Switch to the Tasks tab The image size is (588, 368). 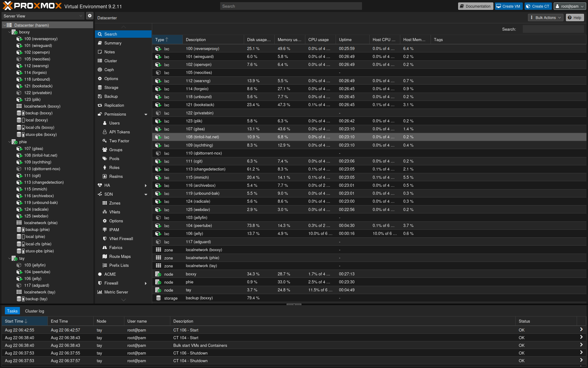click(x=12, y=311)
